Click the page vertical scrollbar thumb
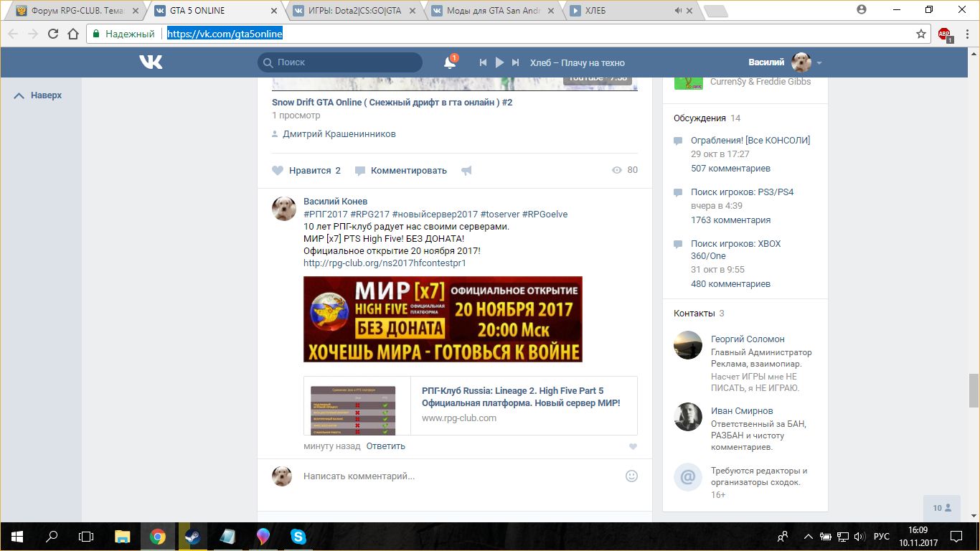The image size is (980, 551). [973, 390]
